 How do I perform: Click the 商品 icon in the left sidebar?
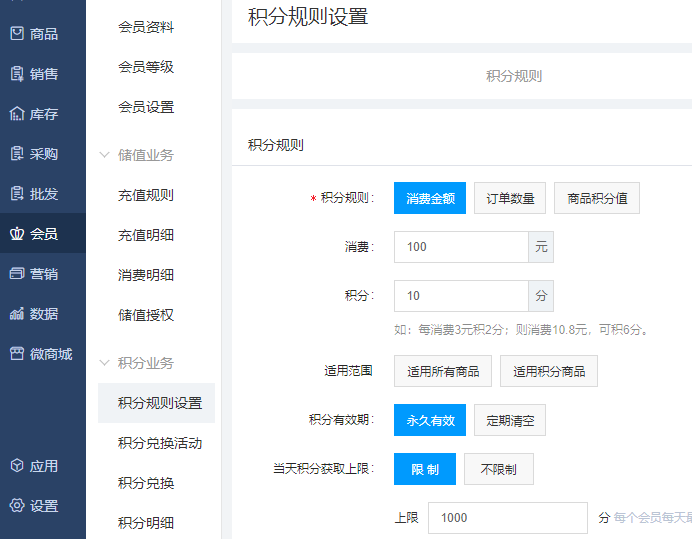(17, 34)
